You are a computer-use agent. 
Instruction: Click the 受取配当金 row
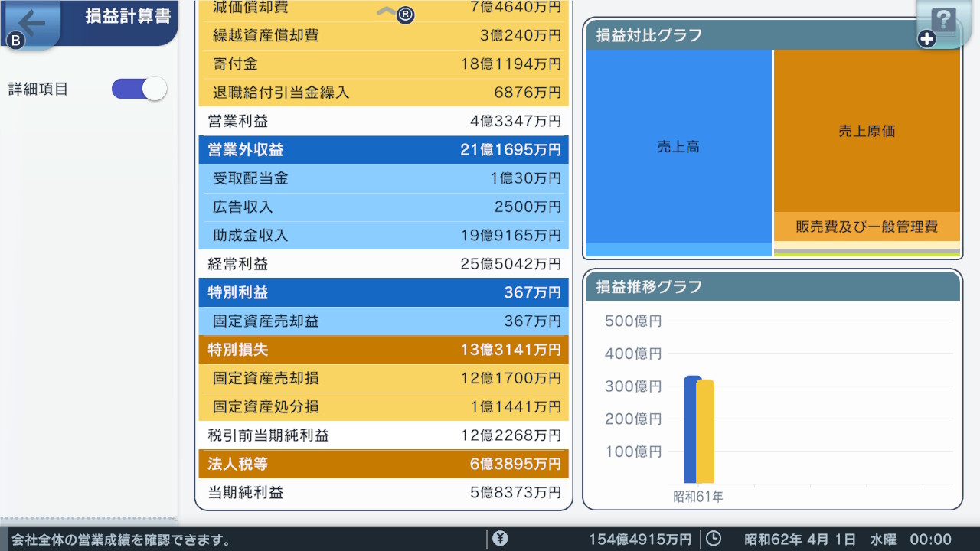384,178
